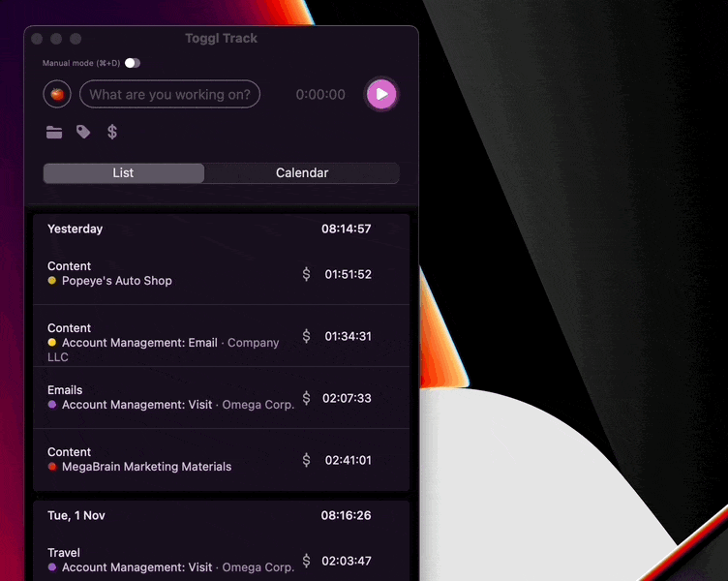The height and width of the screenshot is (581, 728).
Task: Click billable icon on Company LLC Email entry
Action: pyautogui.click(x=307, y=336)
